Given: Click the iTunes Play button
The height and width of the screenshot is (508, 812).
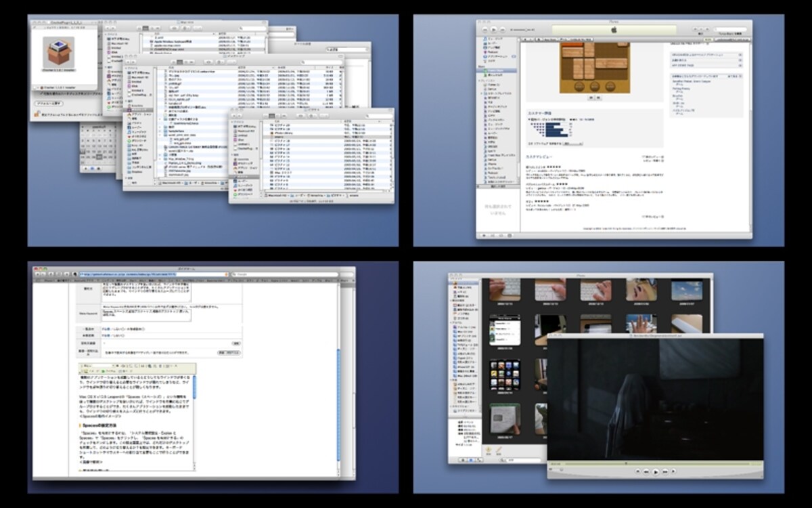Looking at the screenshot, I should coord(494,30).
